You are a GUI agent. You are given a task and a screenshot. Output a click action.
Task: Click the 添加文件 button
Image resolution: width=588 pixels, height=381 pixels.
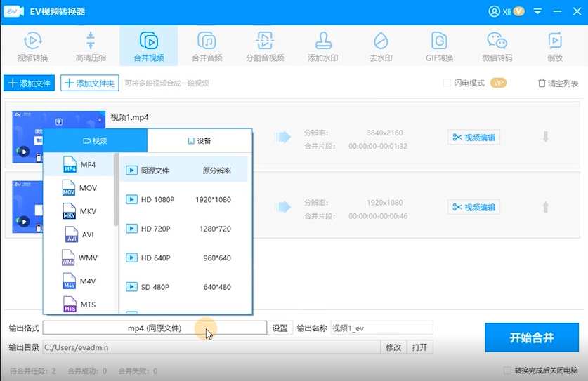point(30,83)
